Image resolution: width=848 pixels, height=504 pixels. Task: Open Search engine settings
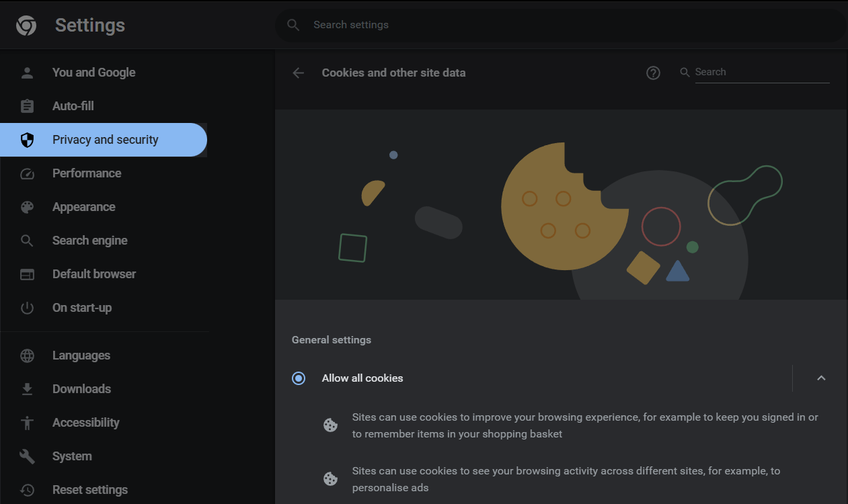(x=89, y=241)
